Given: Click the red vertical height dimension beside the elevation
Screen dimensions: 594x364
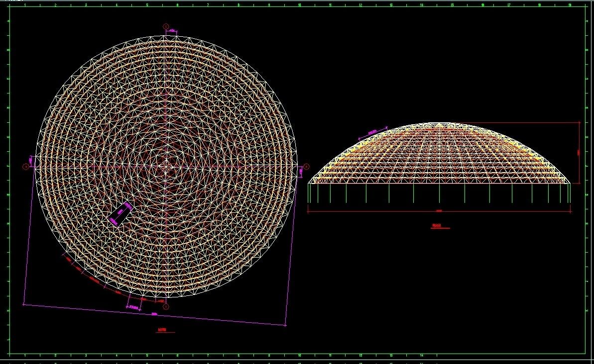Looking at the screenshot, I should coord(580,153).
